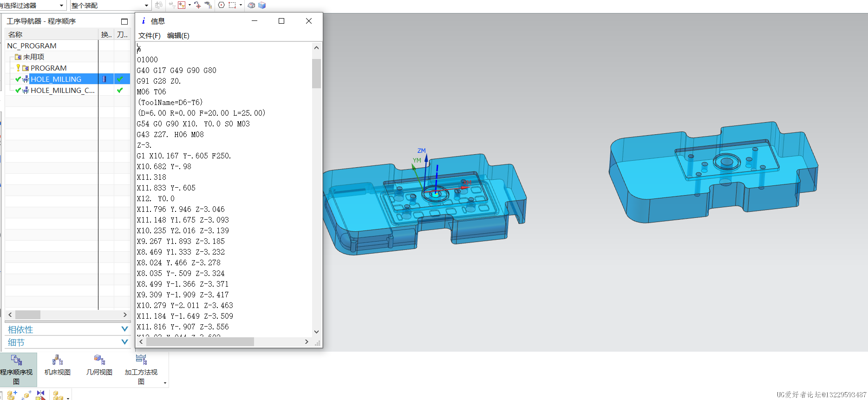The image size is (868, 400).
Task: Click the dashed rectangle selection icon
Action: 232,5
